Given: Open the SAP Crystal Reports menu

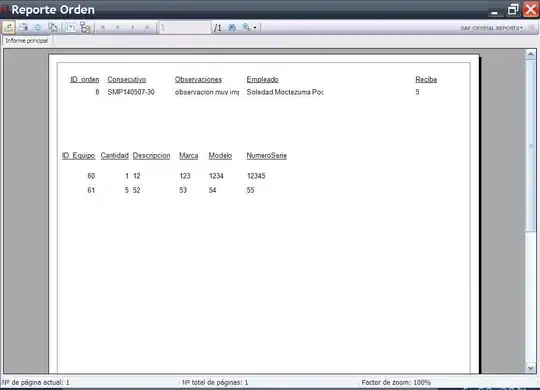Looking at the screenshot, I should pos(492,28).
